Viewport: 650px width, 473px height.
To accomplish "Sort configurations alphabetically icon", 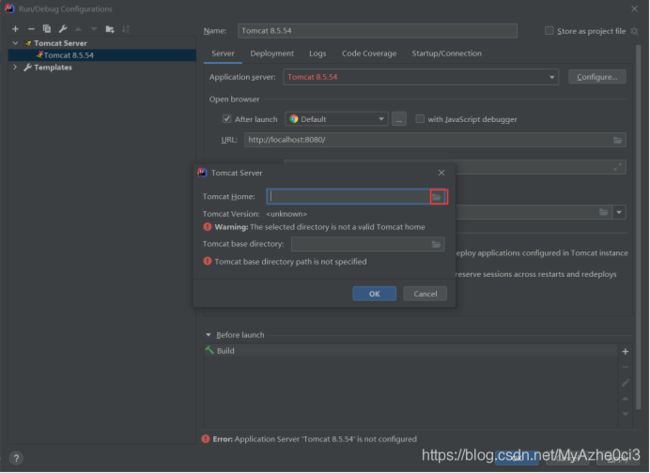I will click(x=126, y=29).
